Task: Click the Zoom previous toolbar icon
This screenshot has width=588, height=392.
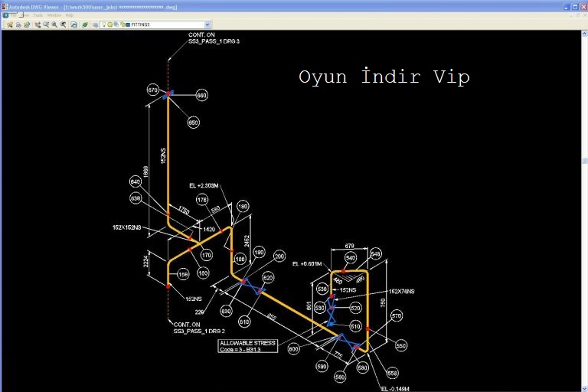Action: click(x=63, y=24)
